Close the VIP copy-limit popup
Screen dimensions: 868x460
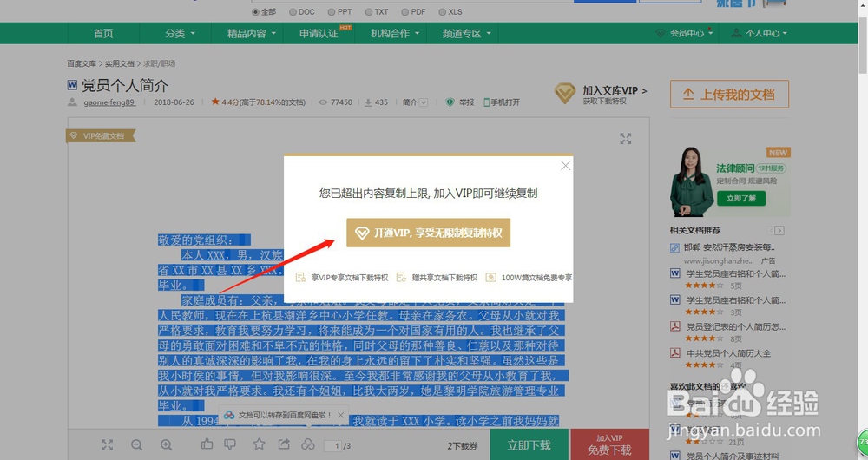[565, 166]
